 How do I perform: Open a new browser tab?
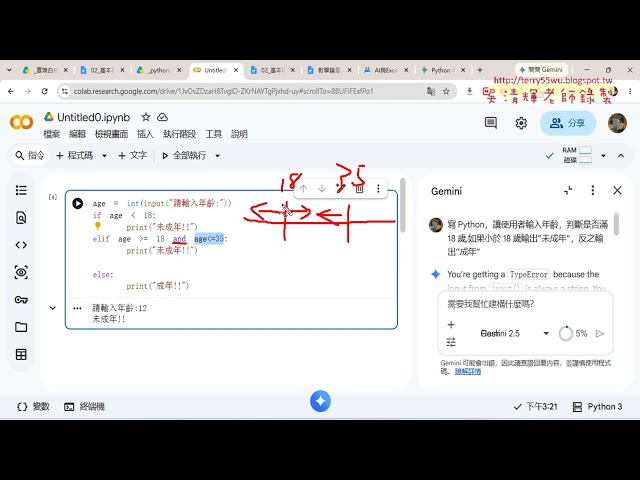pyautogui.click(x=480, y=70)
